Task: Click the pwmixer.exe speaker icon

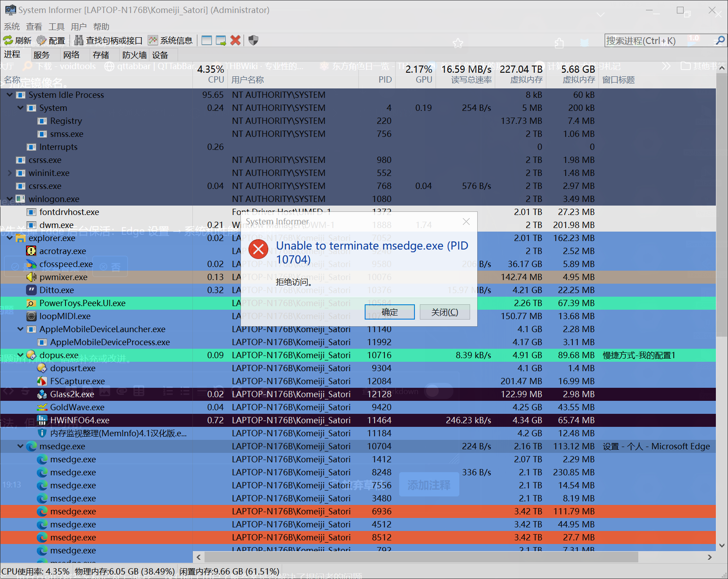Action: tap(31, 277)
